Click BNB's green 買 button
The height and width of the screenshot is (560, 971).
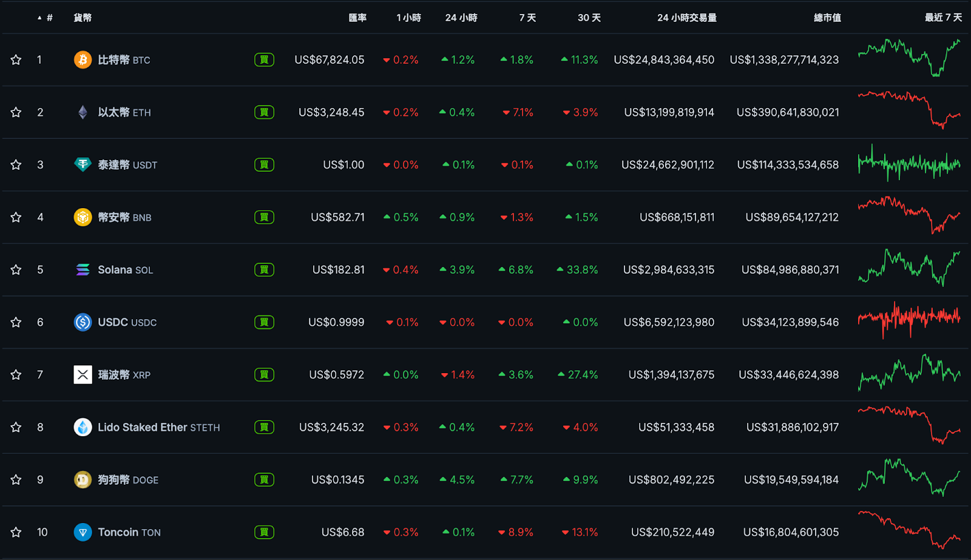(264, 217)
